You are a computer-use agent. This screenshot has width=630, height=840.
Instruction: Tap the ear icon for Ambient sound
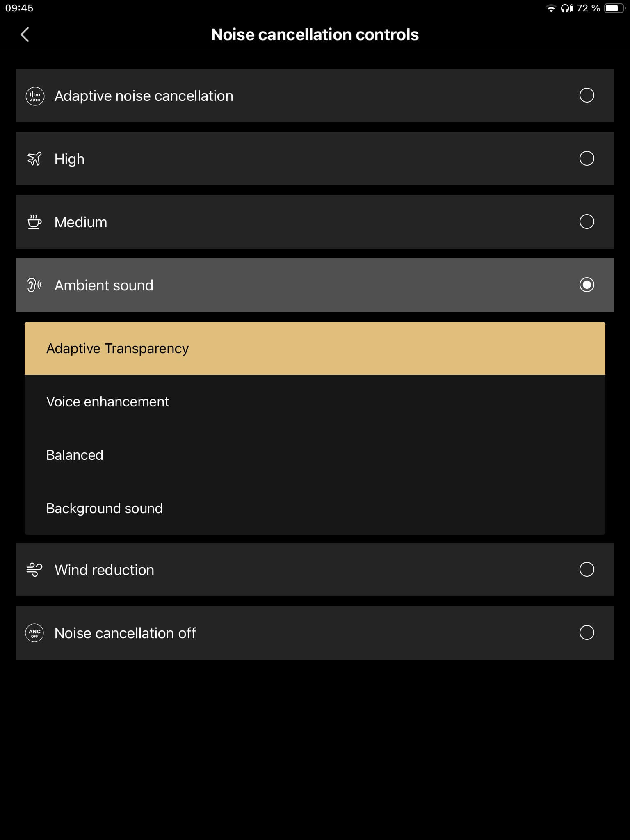34,285
